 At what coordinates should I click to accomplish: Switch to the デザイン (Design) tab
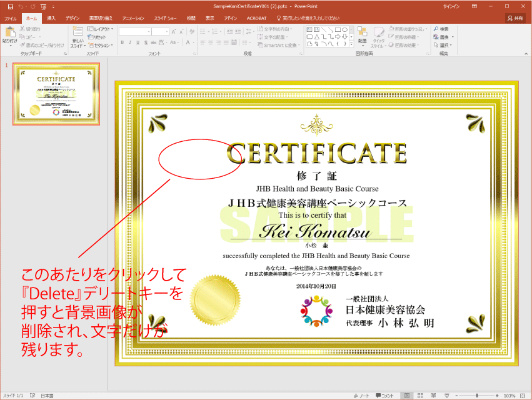click(73, 18)
